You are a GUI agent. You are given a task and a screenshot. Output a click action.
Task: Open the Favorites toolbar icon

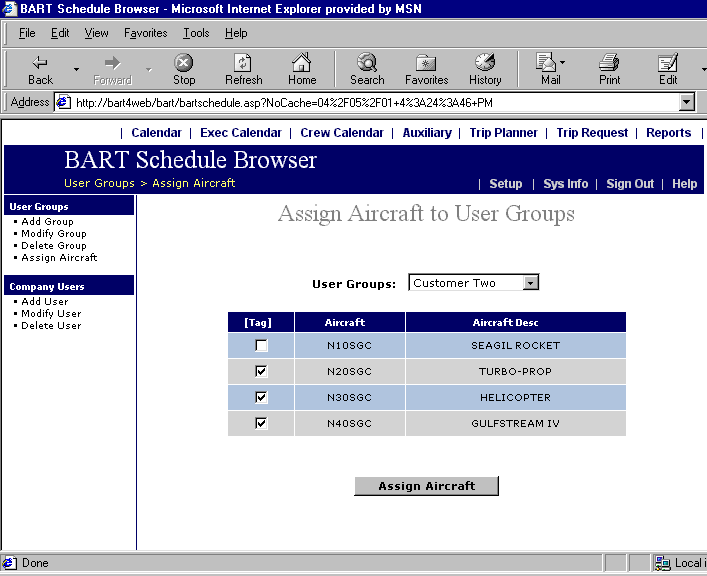point(426,63)
